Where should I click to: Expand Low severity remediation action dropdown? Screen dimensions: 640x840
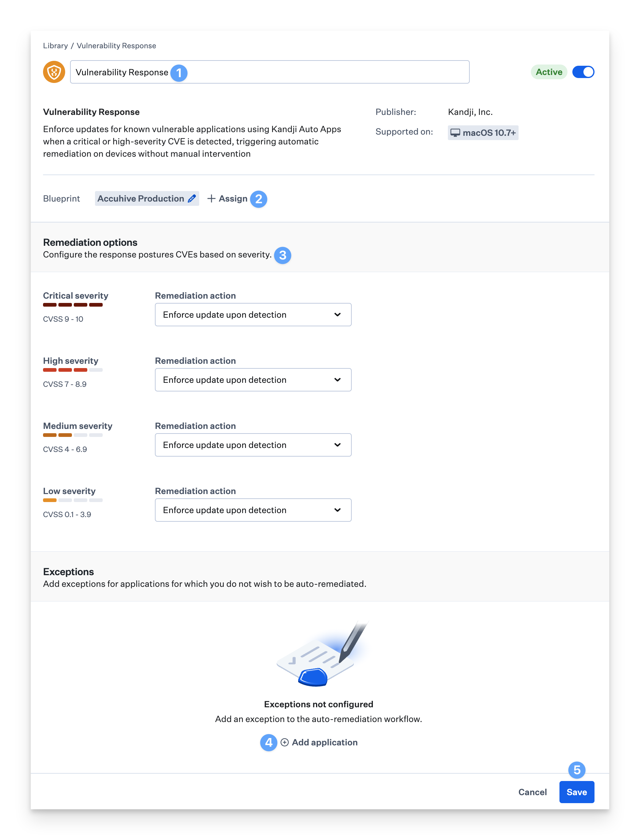coord(253,510)
